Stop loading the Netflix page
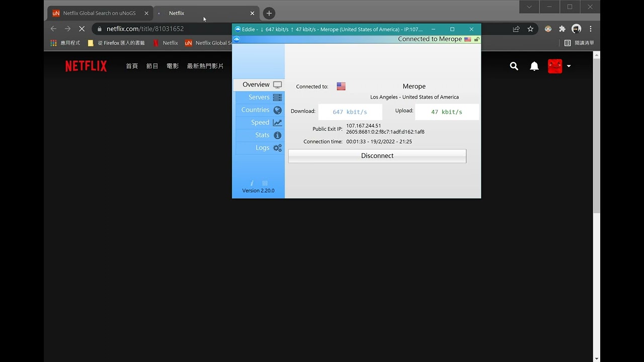 (x=82, y=29)
